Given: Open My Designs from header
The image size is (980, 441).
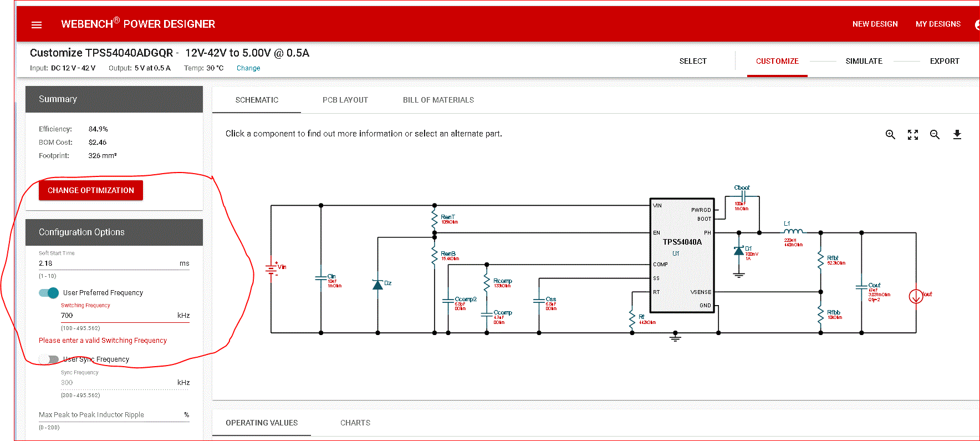Looking at the screenshot, I should tap(938, 24).
